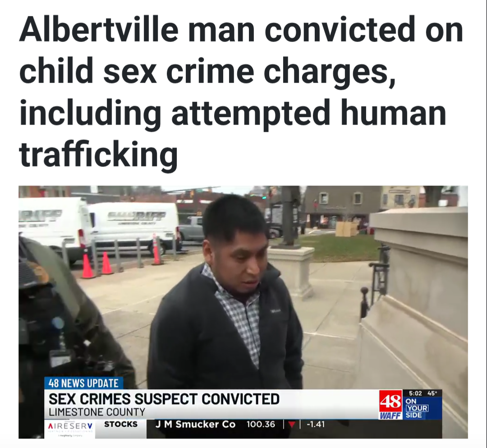Click the 48 NEWS UPDATE label
The image size is (487, 448).
pyautogui.click(x=83, y=383)
